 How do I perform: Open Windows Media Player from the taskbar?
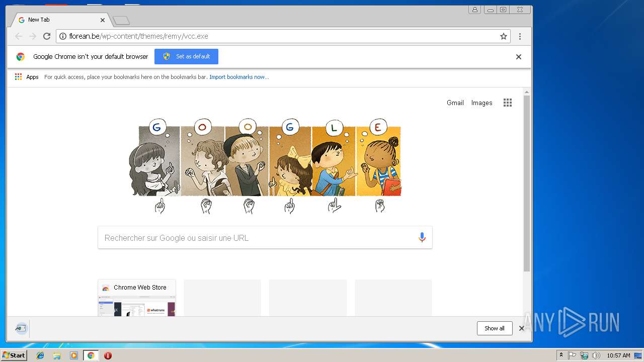click(74, 355)
